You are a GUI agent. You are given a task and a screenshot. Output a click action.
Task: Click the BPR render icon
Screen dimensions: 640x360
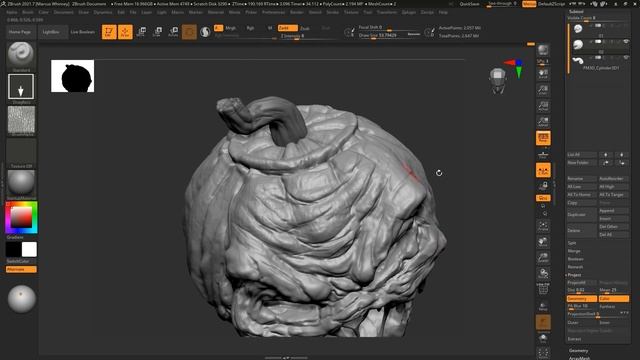[x=543, y=50]
